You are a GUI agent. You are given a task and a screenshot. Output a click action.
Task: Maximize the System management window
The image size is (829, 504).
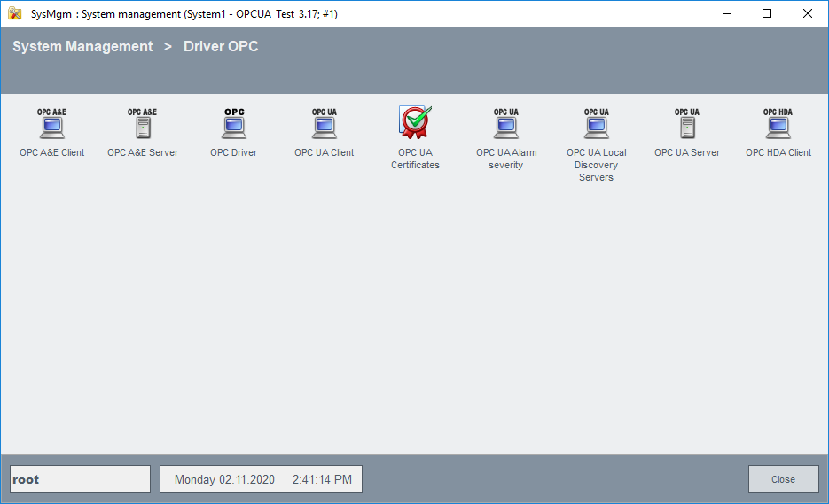767,13
